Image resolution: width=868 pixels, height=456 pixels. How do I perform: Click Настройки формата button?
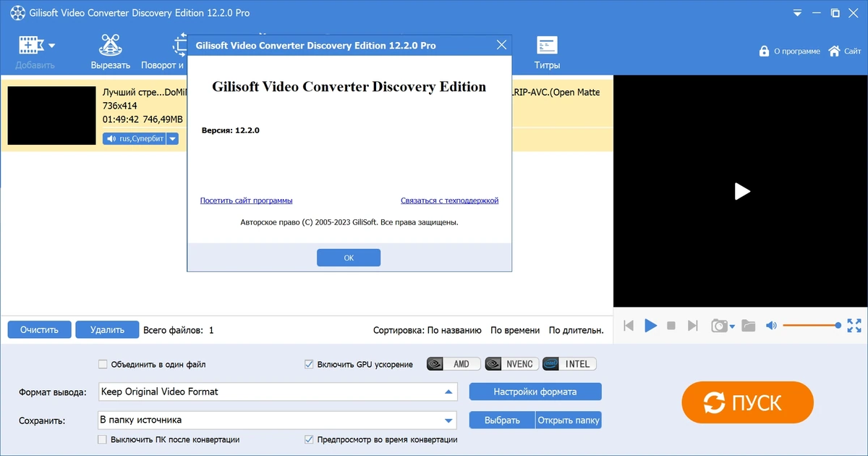pyautogui.click(x=535, y=392)
